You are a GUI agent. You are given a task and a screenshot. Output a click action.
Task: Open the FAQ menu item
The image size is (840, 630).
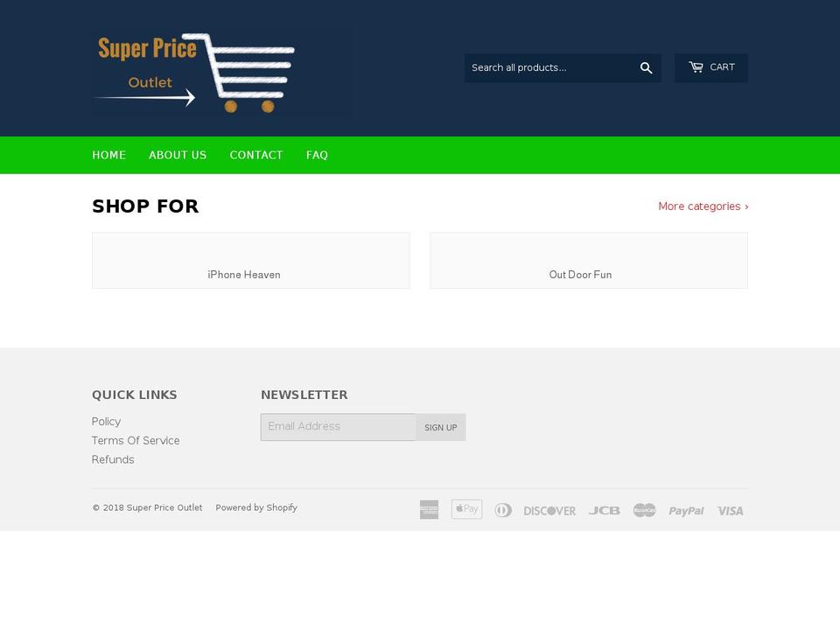tap(317, 156)
